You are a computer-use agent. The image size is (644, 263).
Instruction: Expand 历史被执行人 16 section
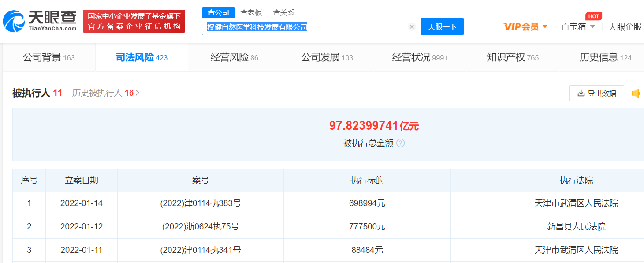(x=106, y=93)
